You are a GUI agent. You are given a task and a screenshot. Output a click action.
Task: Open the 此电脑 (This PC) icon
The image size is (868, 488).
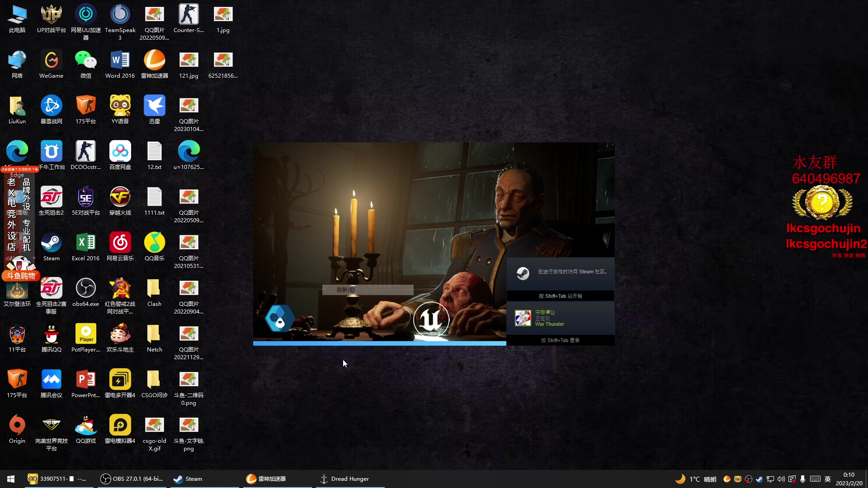17,19
